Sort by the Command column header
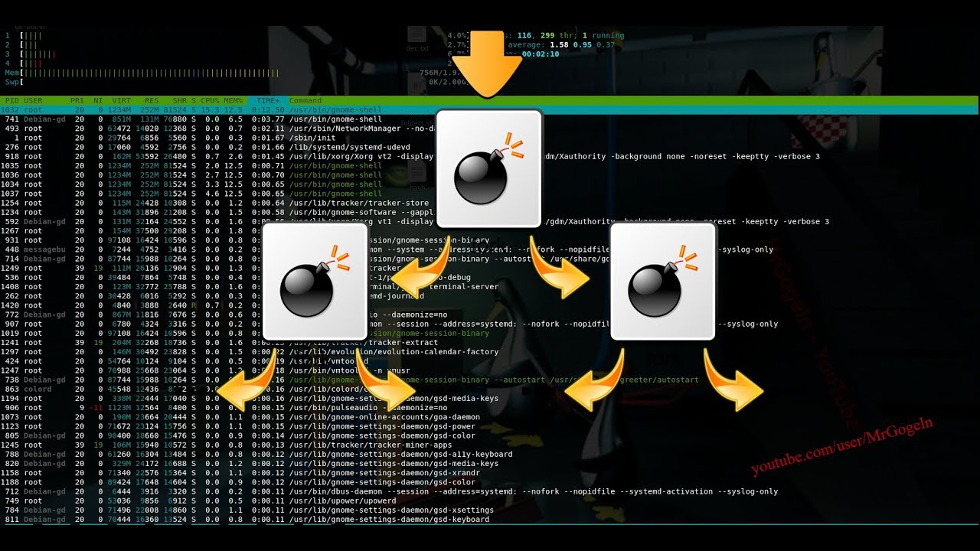Screen dimensions: 980x551 (305, 100)
